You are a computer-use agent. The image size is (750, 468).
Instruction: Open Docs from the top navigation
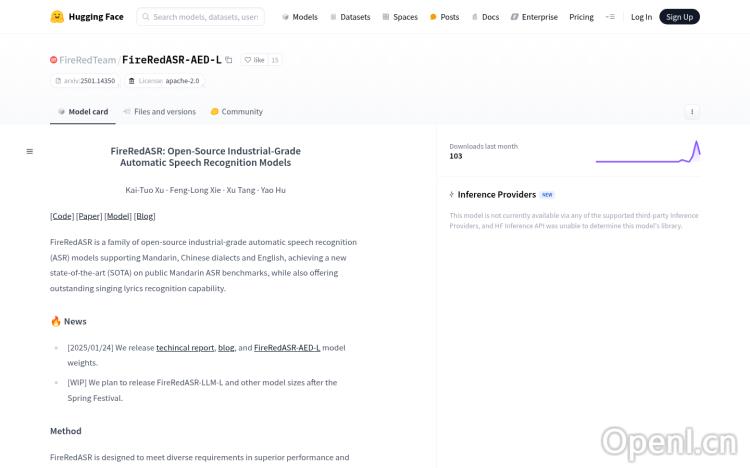pos(485,17)
